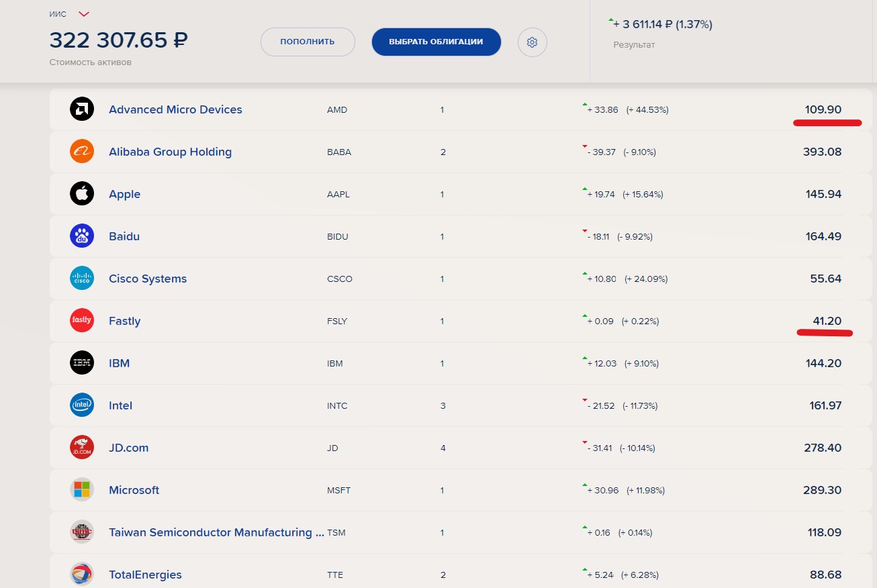877x588 pixels.
Task: Open the Intel stock link
Action: pyautogui.click(x=121, y=405)
